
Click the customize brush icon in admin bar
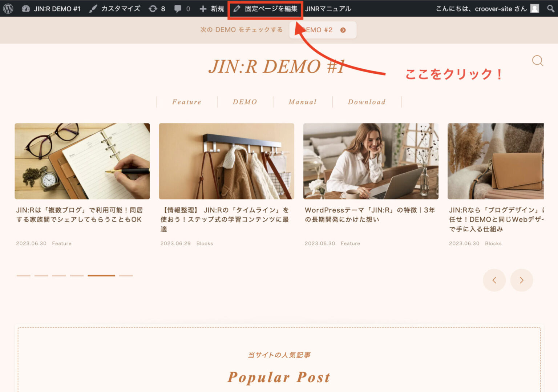click(93, 8)
